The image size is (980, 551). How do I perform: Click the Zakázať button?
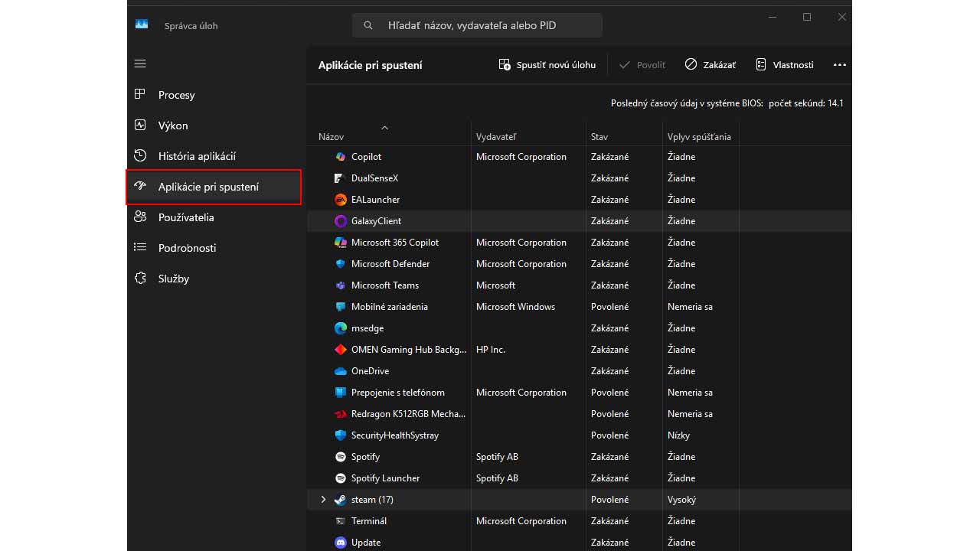coord(710,65)
